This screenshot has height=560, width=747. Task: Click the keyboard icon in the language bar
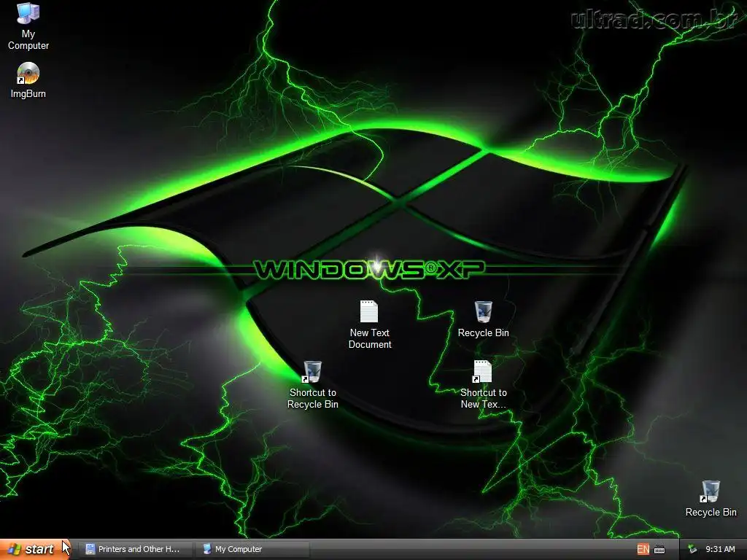click(x=659, y=550)
